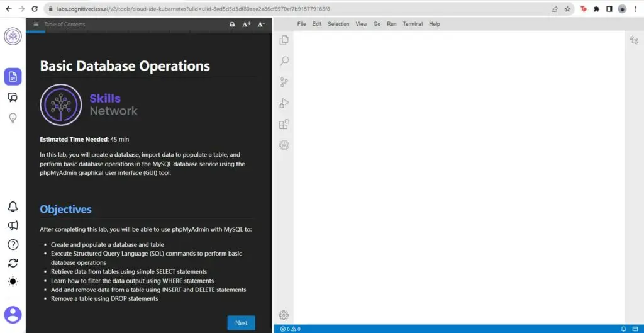Print the lab instructions
The width and height of the screenshot is (644, 333).
click(232, 25)
